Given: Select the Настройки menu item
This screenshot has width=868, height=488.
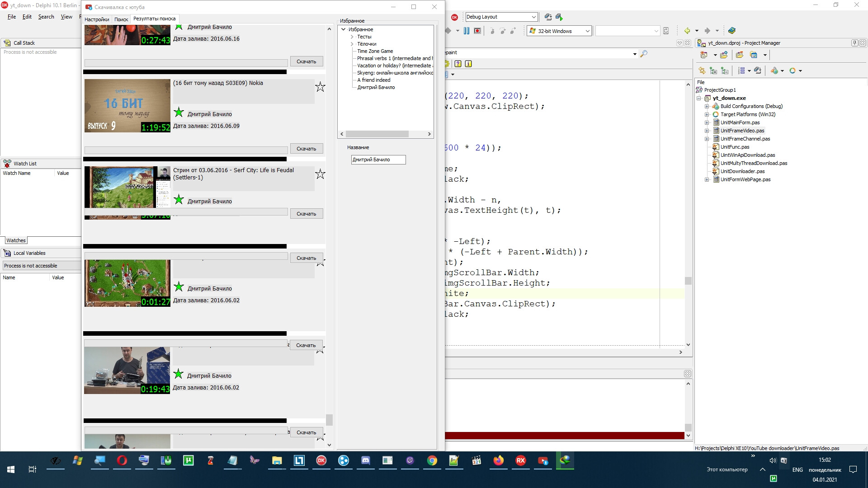Looking at the screenshot, I should coord(97,18).
